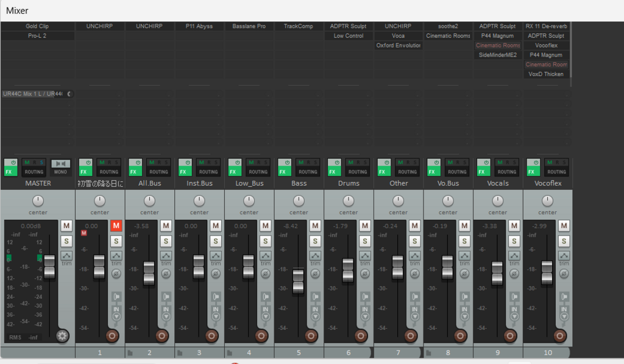Toggle FX bypass power on Other track
The height and width of the screenshot is (364, 624).
387,163
